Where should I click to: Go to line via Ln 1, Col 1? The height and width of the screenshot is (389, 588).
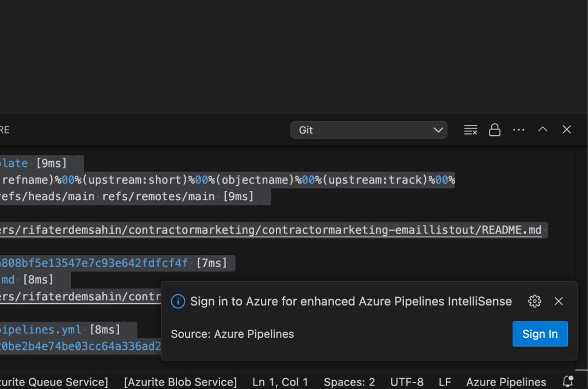(280, 382)
